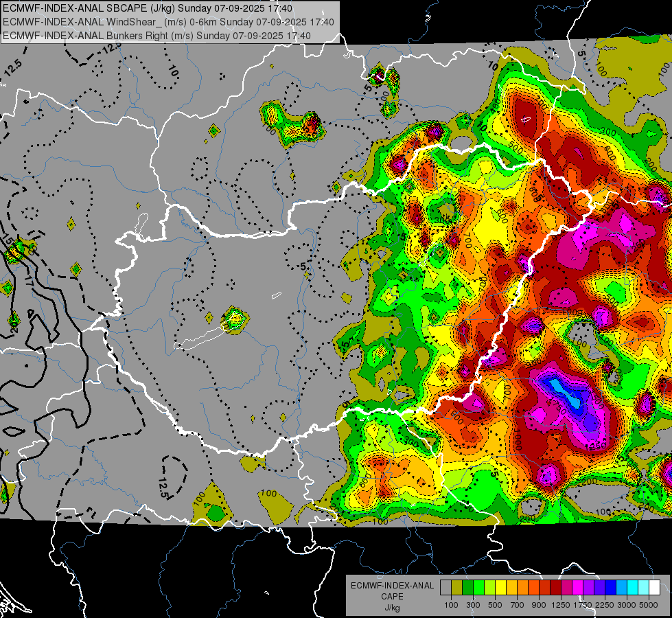The height and width of the screenshot is (618, 672).
Task: Click the pure blue legend swatch
Action: [x=611, y=587]
